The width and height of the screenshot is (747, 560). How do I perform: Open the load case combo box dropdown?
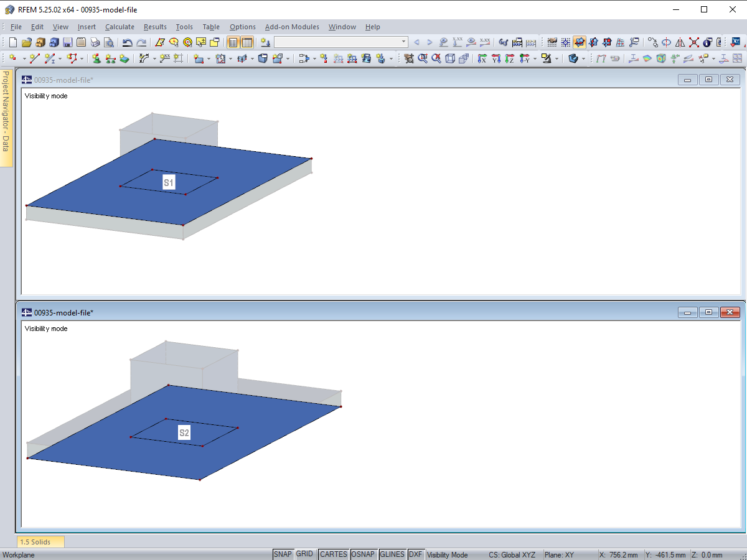coord(403,42)
